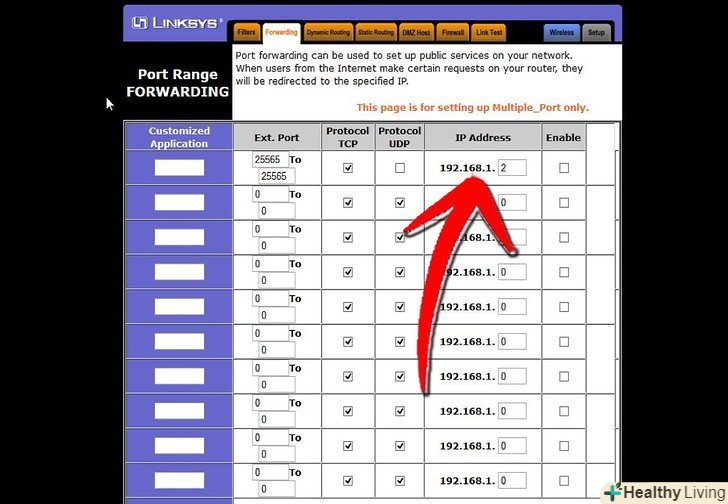Toggle Protocol TCP checkbox in the third row
Image resolution: width=728 pixels, height=504 pixels.
(348, 238)
